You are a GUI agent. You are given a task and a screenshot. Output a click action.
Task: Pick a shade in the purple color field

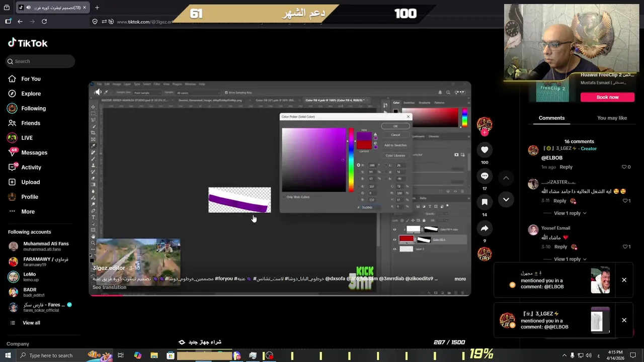pos(314,160)
